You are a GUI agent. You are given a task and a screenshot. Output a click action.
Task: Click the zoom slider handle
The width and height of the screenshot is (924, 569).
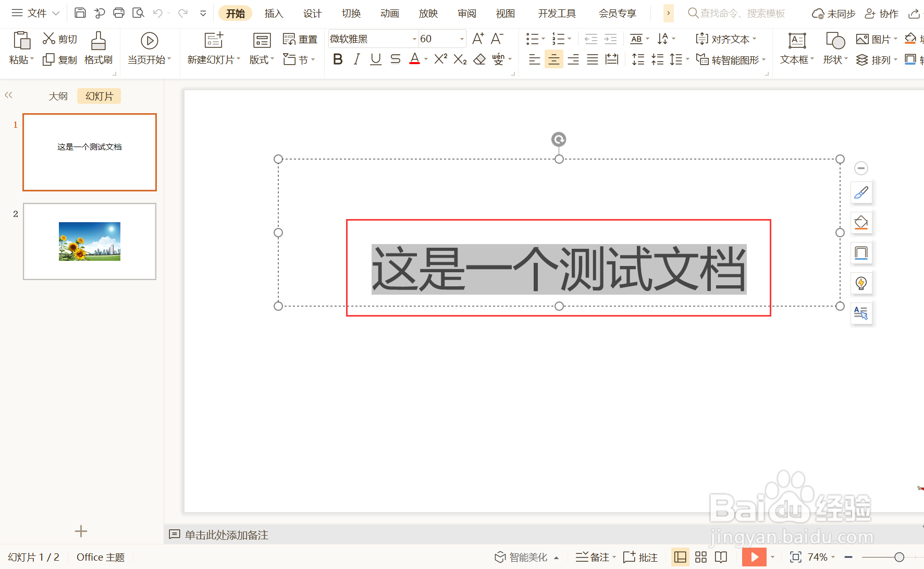(x=899, y=557)
